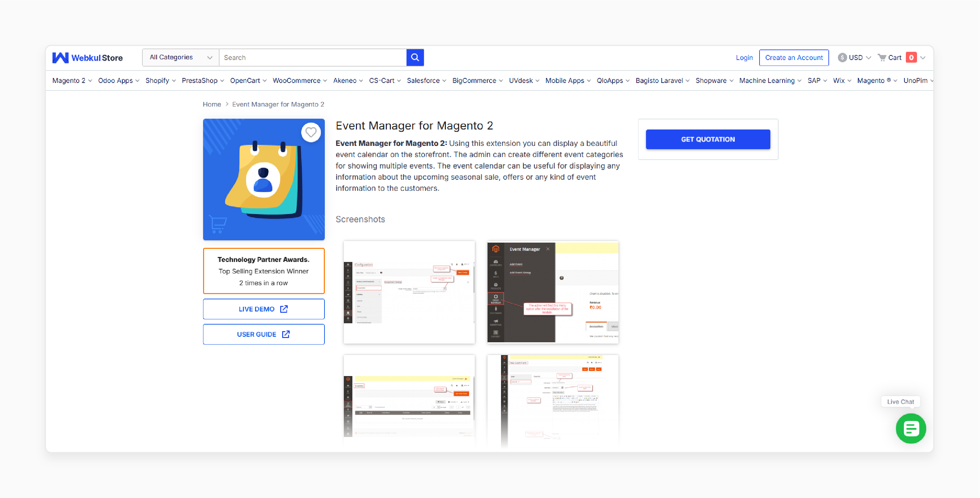Screen dimensions: 980x498
Task: Expand the Machine Learning menu
Action: 770,81
